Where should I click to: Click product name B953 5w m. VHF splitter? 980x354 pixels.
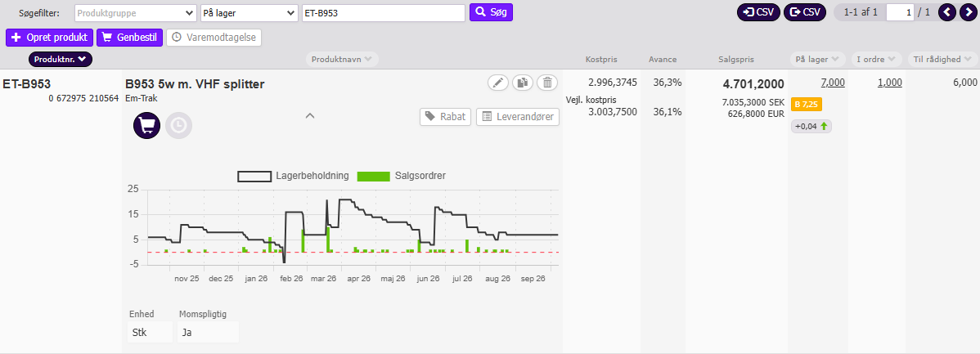(x=195, y=83)
